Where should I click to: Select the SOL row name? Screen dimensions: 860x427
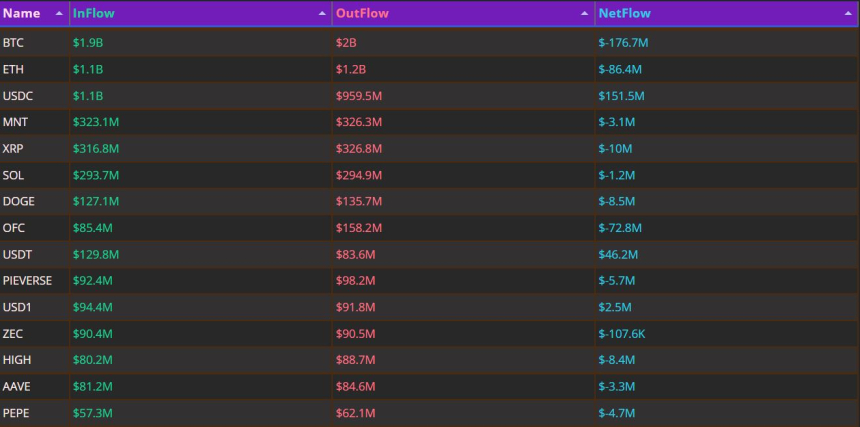(x=13, y=175)
